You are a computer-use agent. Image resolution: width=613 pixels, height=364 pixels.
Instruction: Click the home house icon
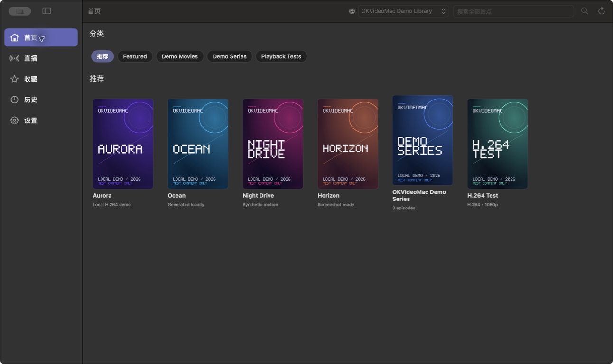click(15, 37)
